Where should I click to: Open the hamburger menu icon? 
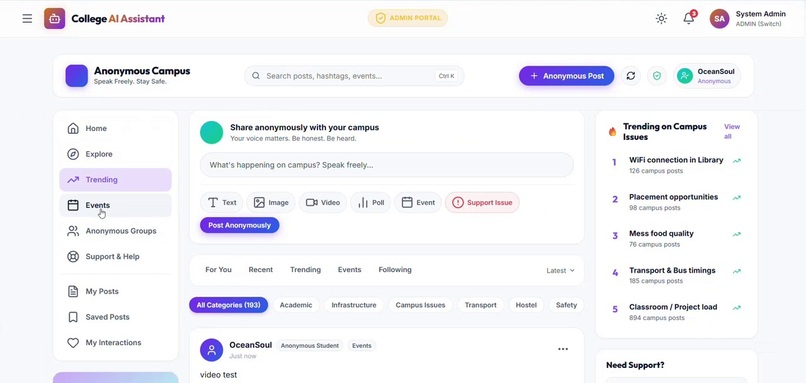[x=27, y=19]
